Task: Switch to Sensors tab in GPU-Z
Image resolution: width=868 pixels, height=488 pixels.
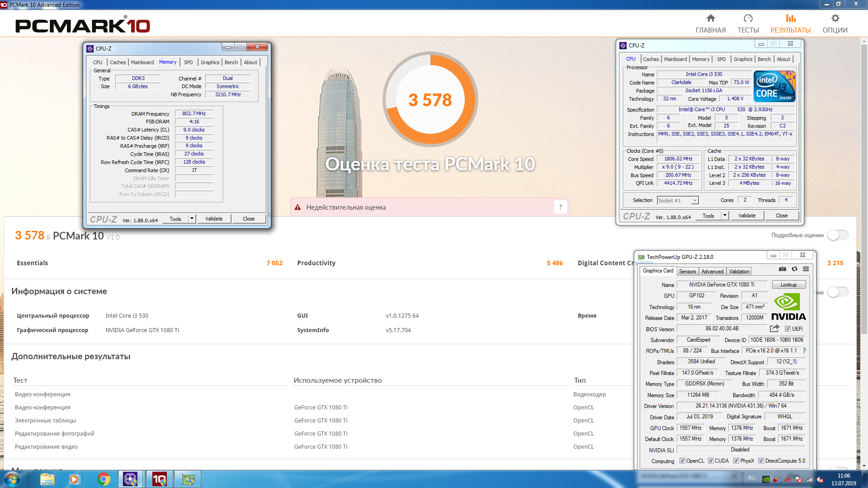Action: [x=687, y=272]
